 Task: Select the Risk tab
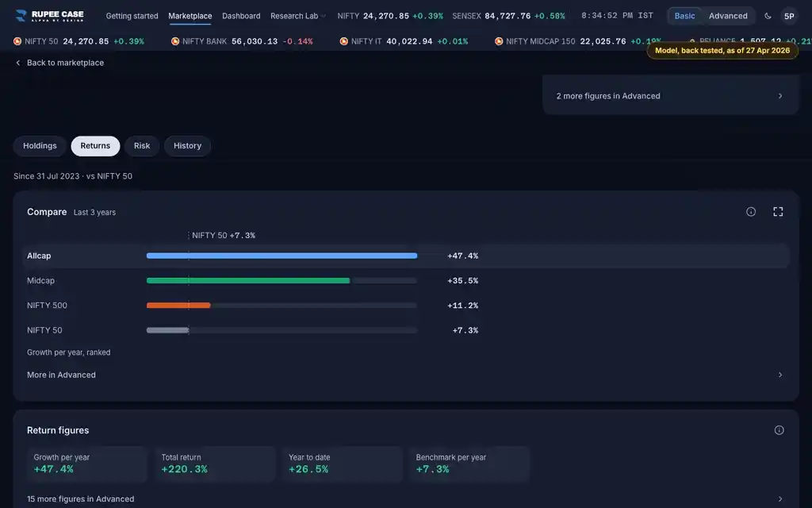tap(142, 146)
